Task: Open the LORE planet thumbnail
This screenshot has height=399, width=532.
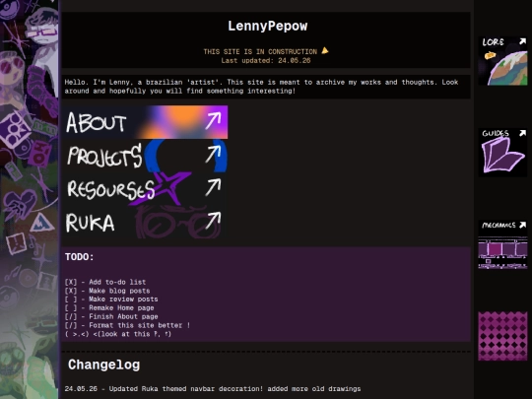Action: coord(502,61)
